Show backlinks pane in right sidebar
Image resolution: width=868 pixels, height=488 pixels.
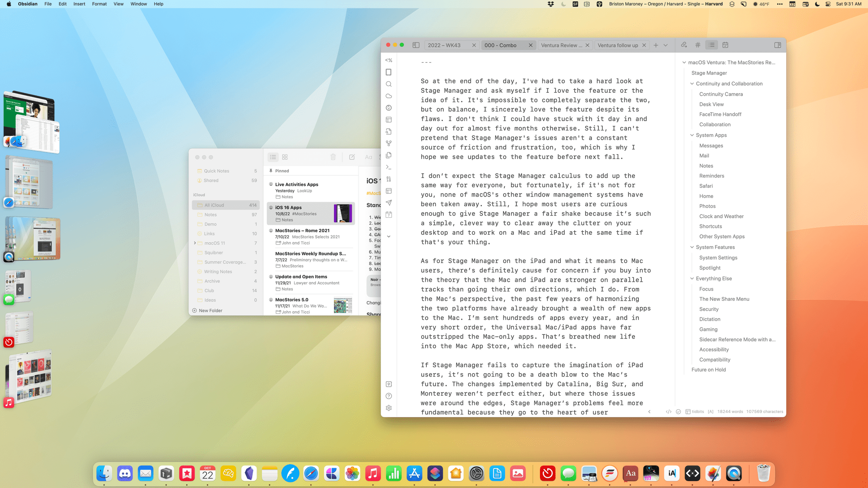[x=684, y=45]
